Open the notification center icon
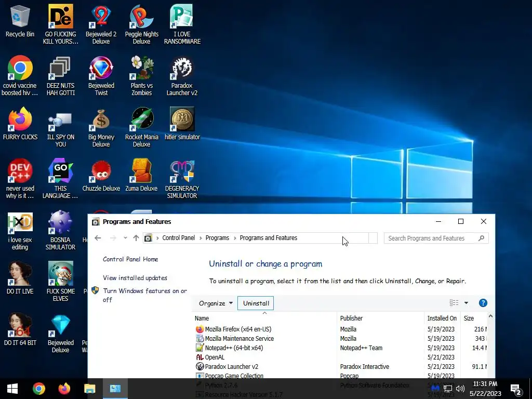 click(516, 390)
